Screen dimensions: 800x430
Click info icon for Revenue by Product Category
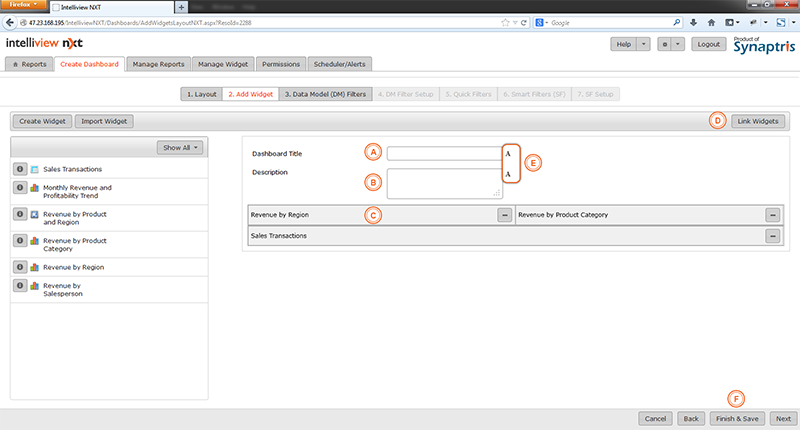20,240
